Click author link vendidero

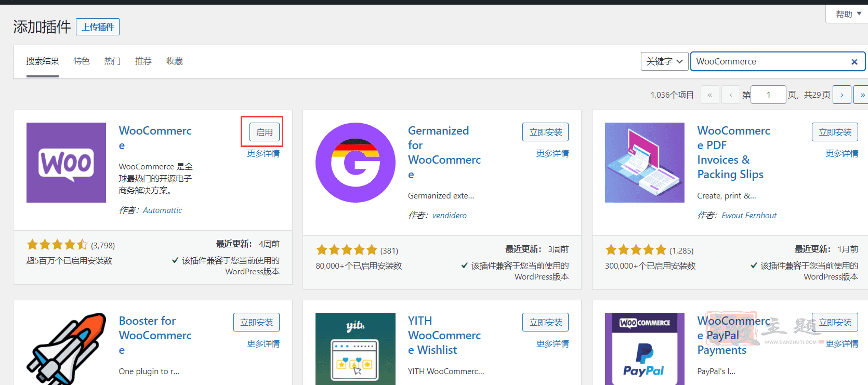(450, 216)
